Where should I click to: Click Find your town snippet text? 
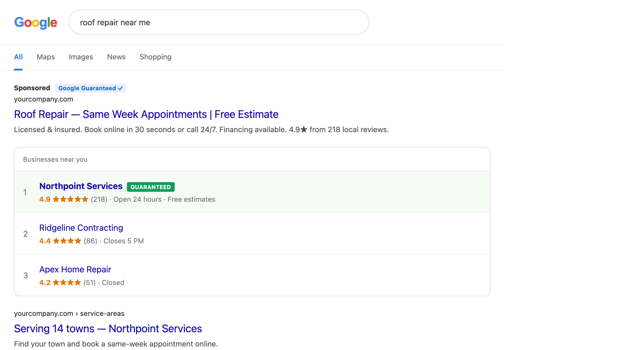[116, 344]
